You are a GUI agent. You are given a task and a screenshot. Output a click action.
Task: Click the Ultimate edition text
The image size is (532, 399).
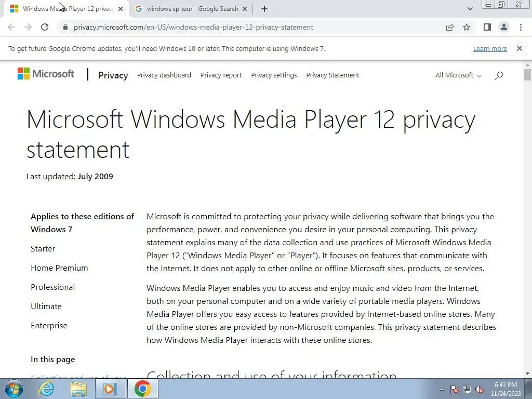pyautogui.click(x=46, y=307)
